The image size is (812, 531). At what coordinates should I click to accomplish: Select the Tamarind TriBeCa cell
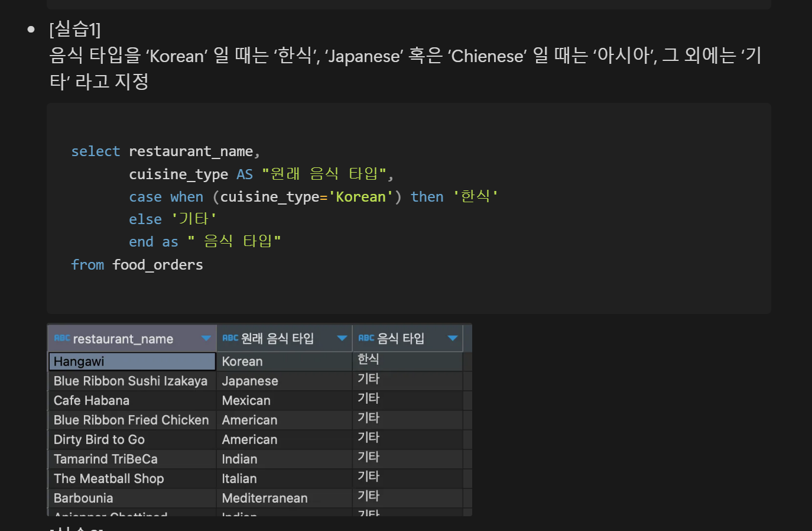click(132, 459)
